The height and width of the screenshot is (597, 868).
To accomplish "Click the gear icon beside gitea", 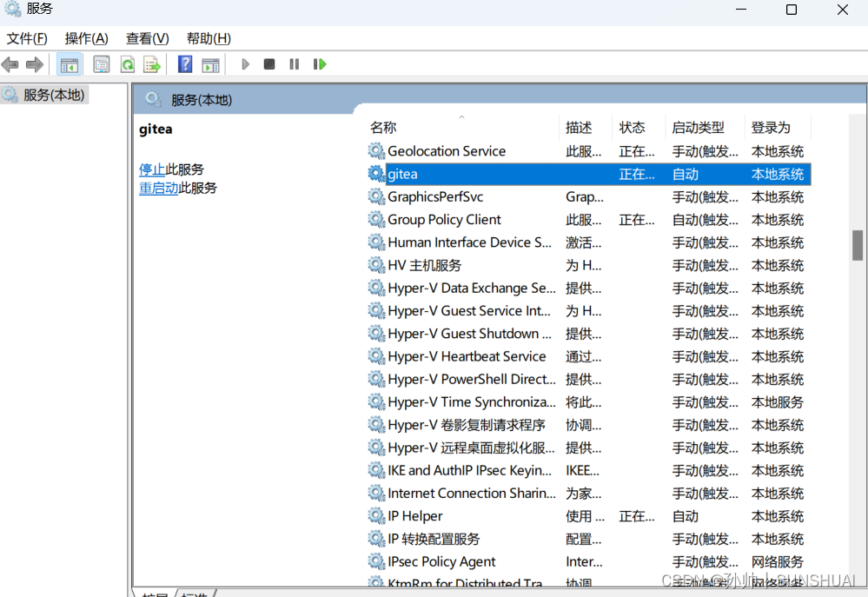I will (376, 174).
